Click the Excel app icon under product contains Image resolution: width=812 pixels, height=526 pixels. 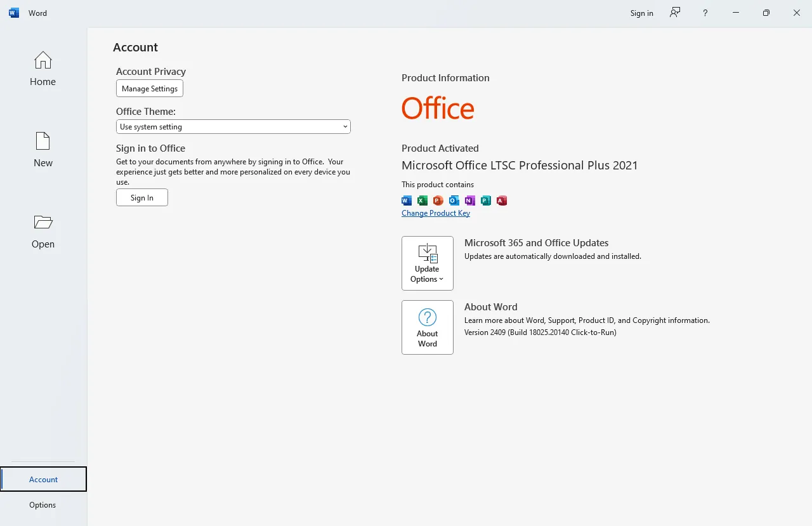[422, 201]
